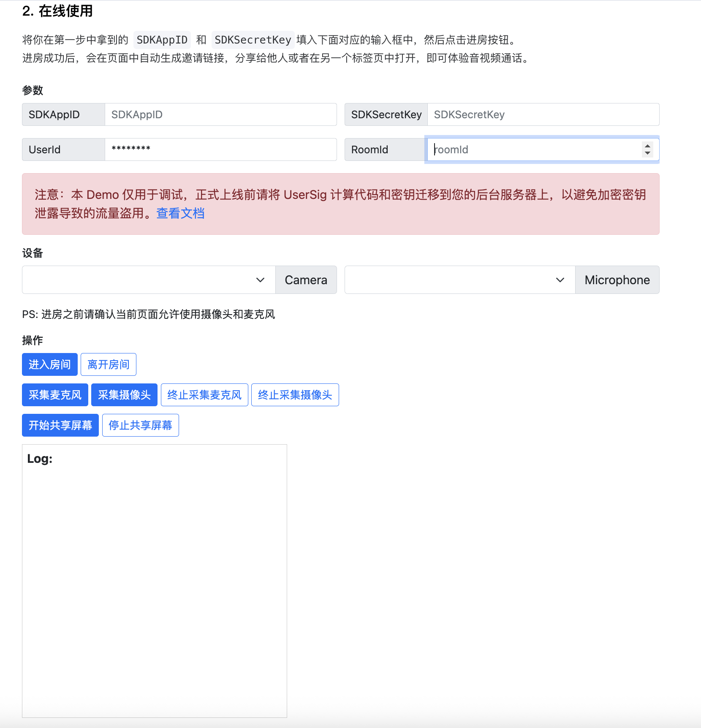
Task: Increment the RoomId stepper up arrow
Action: 647,146
